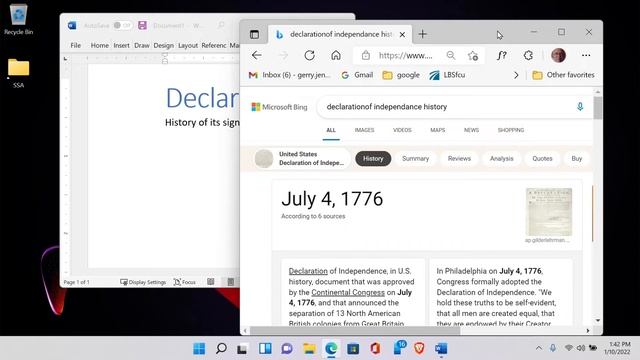Screen dimensions: 640x360
Task: Open the Gmail Google bookmark
Action: 357,75
